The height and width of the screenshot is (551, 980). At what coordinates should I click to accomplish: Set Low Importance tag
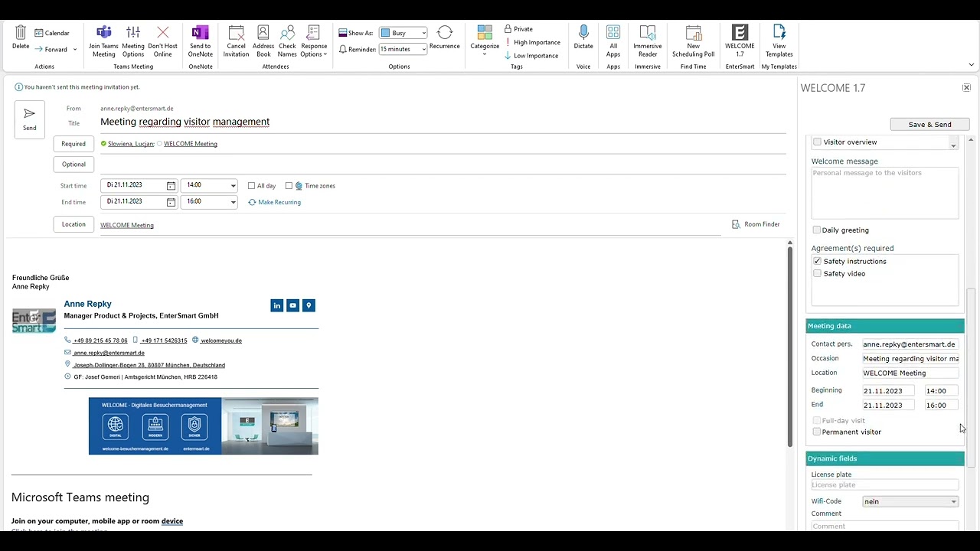pyautogui.click(x=531, y=55)
